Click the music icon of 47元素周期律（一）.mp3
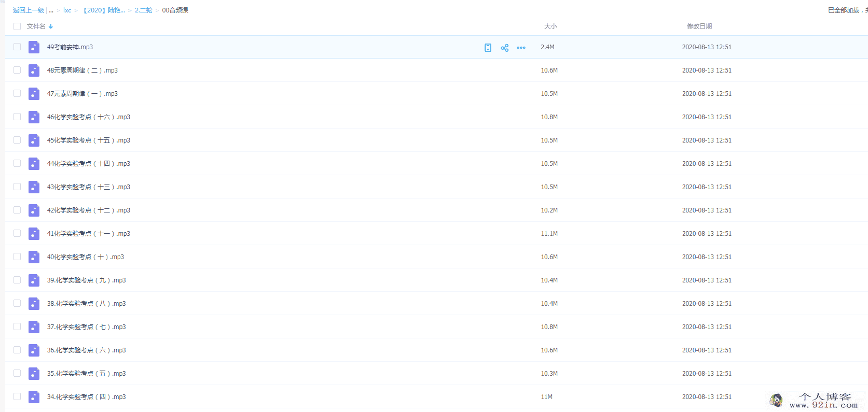The height and width of the screenshot is (412, 868). pos(34,94)
